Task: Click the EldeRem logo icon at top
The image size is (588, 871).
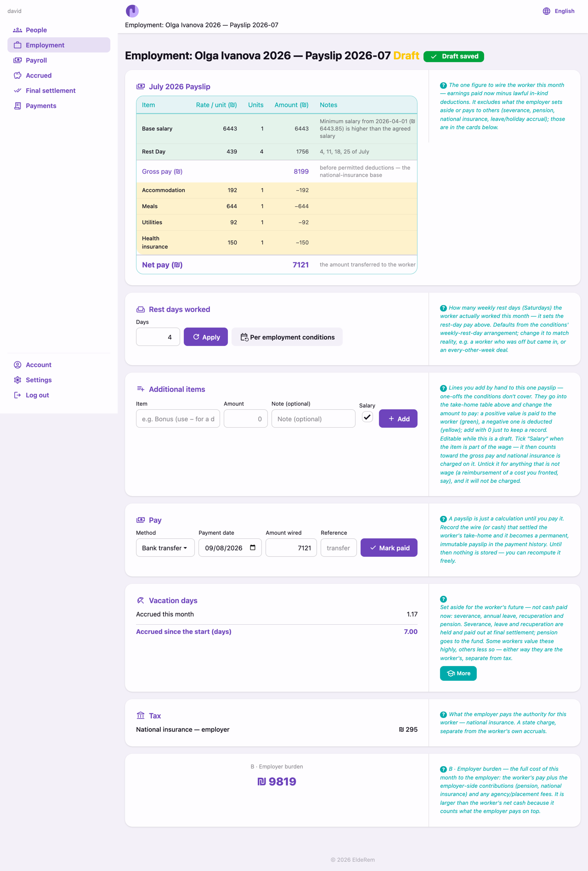Action: click(x=132, y=11)
